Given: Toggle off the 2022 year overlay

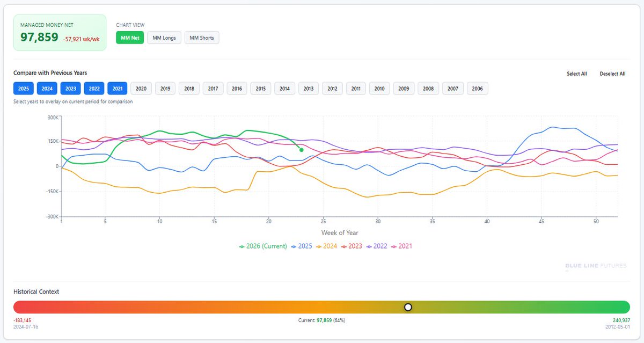Looking at the screenshot, I should click(x=94, y=89).
